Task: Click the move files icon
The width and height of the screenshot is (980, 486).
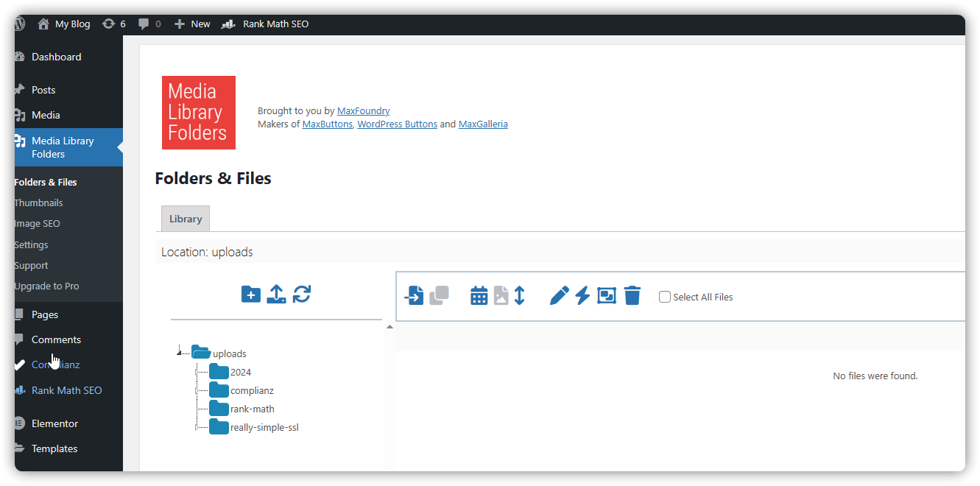Action: pos(415,296)
